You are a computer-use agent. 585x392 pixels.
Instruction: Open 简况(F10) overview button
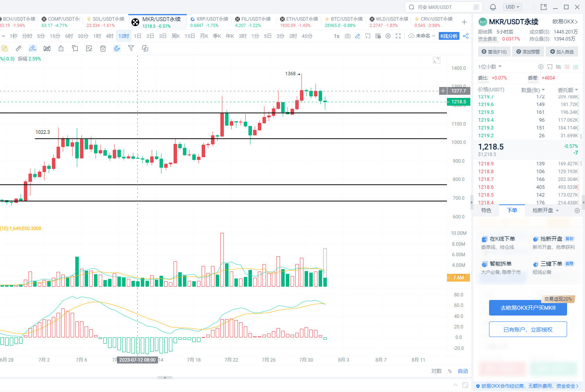(494, 51)
